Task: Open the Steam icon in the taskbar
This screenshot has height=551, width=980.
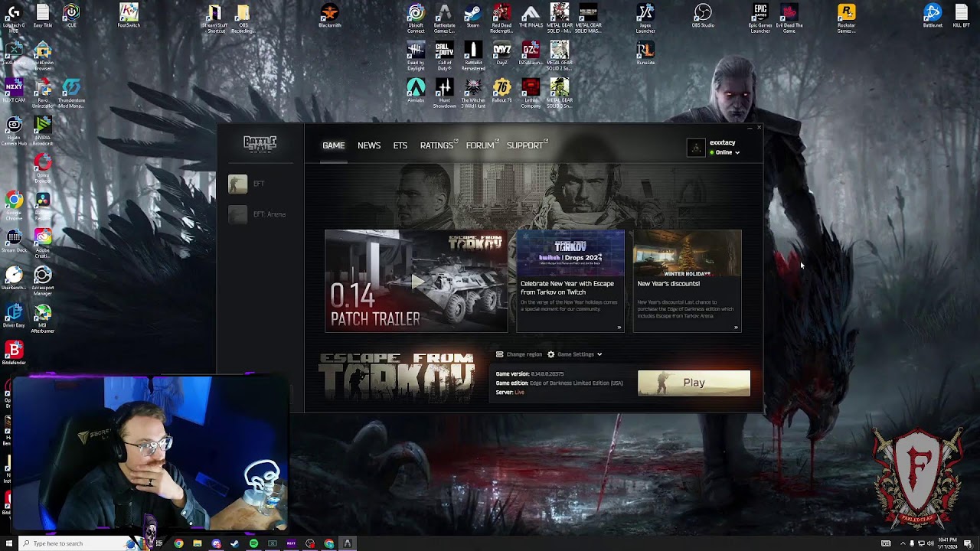Action: [234, 543]
